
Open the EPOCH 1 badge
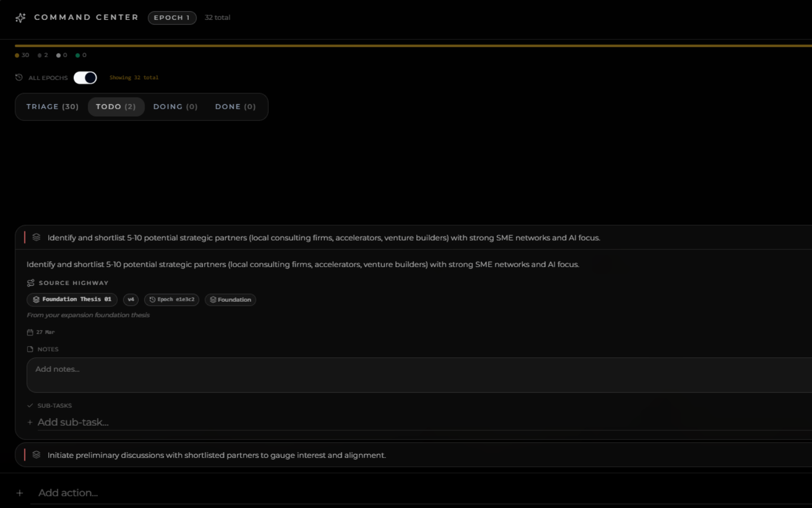point(172,18)
